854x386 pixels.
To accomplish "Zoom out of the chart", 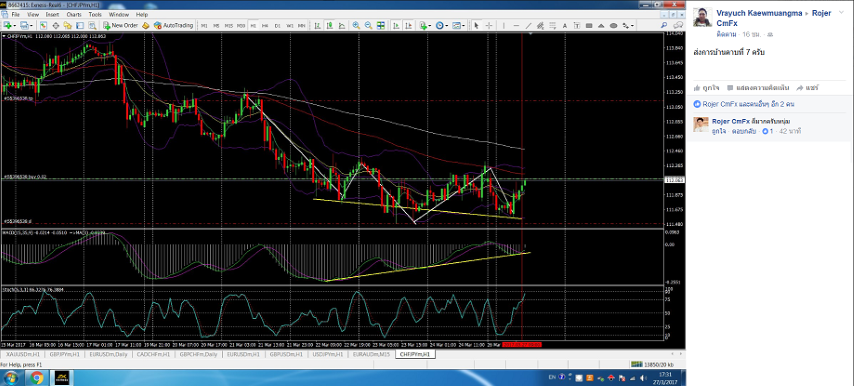I will [x=368, y=25].
